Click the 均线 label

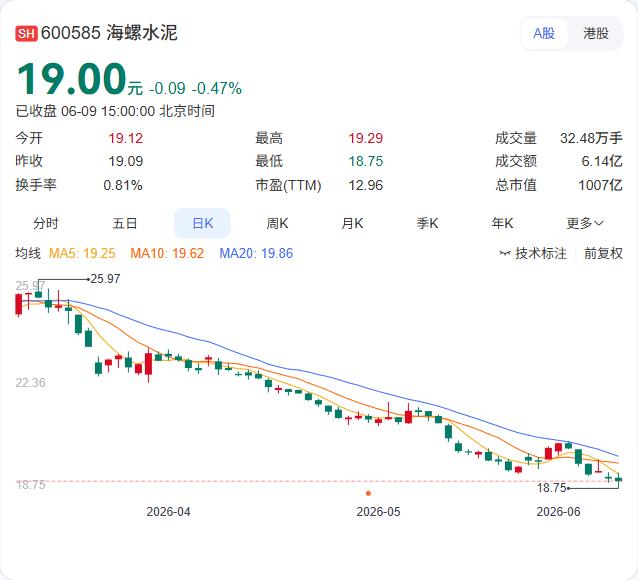(x=28, y=253)
